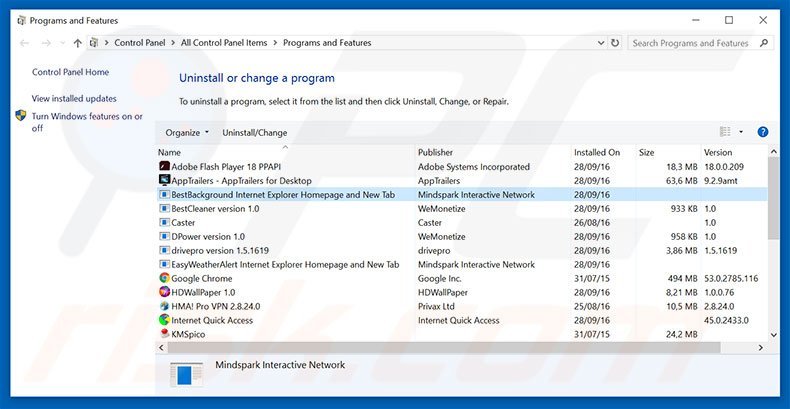The height and width of the screenshot is (409, 790).
Task: Expand the address bar history dropdown
Action: [601, 43]
